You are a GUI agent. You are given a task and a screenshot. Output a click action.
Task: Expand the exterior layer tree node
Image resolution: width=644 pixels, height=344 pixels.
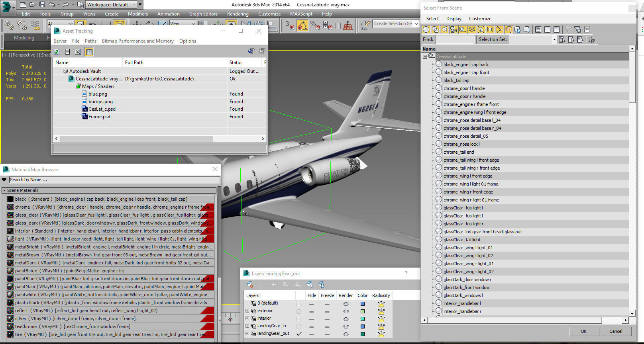pyautogui.click(x=247, y=311)
